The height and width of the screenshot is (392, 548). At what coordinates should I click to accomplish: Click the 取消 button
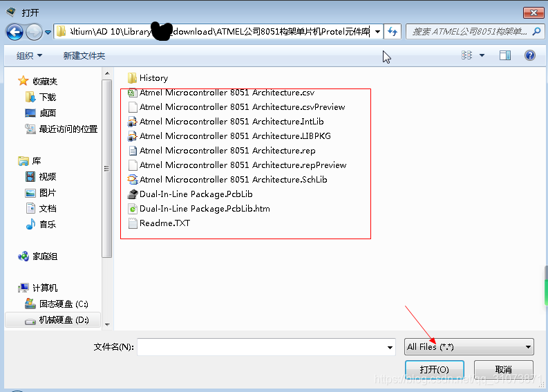[x=503, y=370]
